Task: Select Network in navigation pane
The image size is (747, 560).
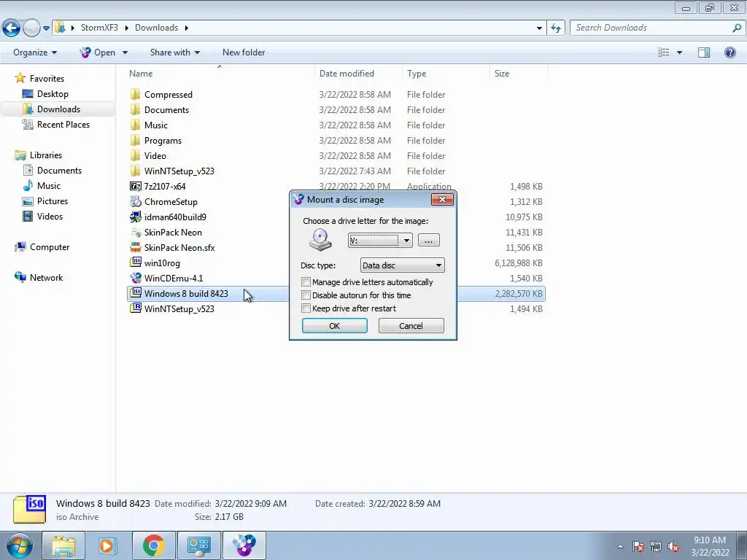Action: [46, 278]
